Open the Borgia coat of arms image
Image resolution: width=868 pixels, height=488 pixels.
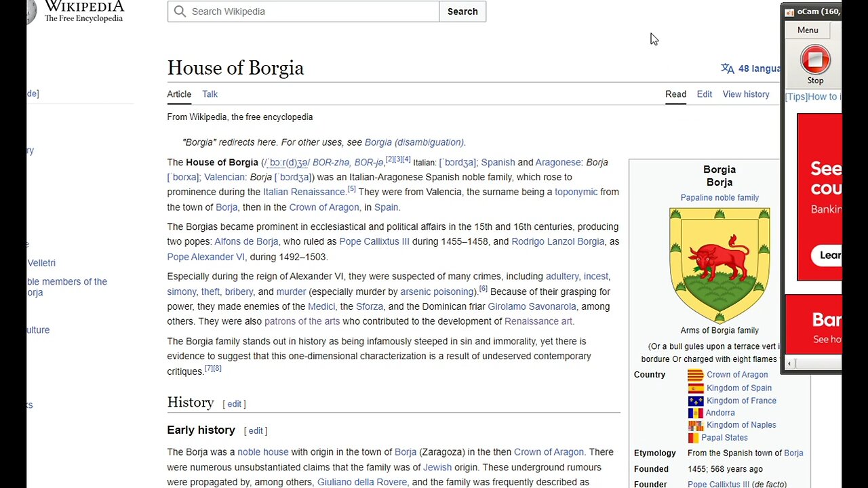point(719,265)
